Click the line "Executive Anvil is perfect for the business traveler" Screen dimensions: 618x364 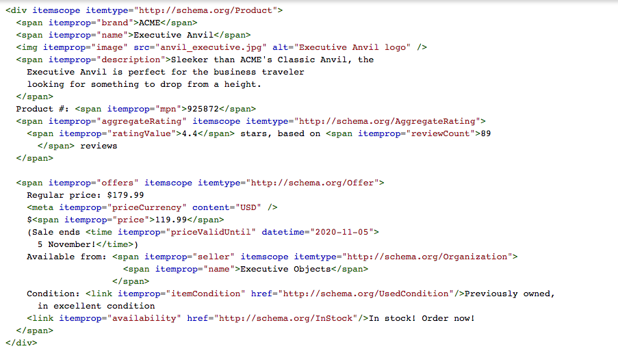[166, 72]
